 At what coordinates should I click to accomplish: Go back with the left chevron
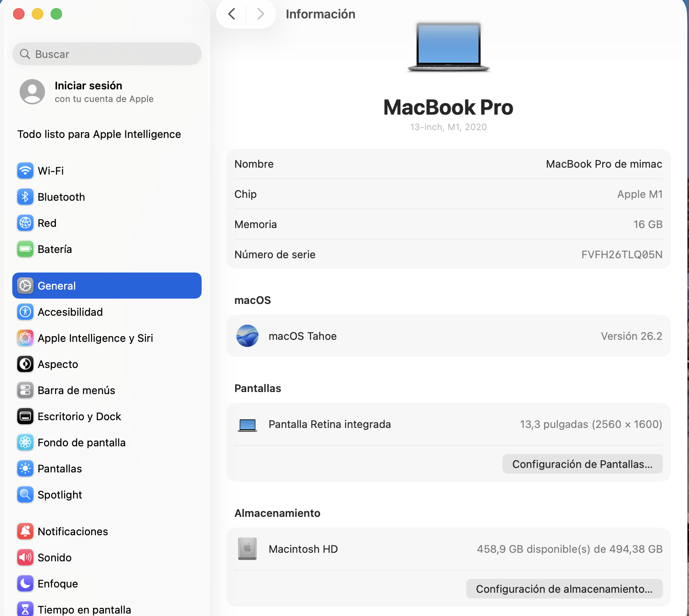point(232,14)
